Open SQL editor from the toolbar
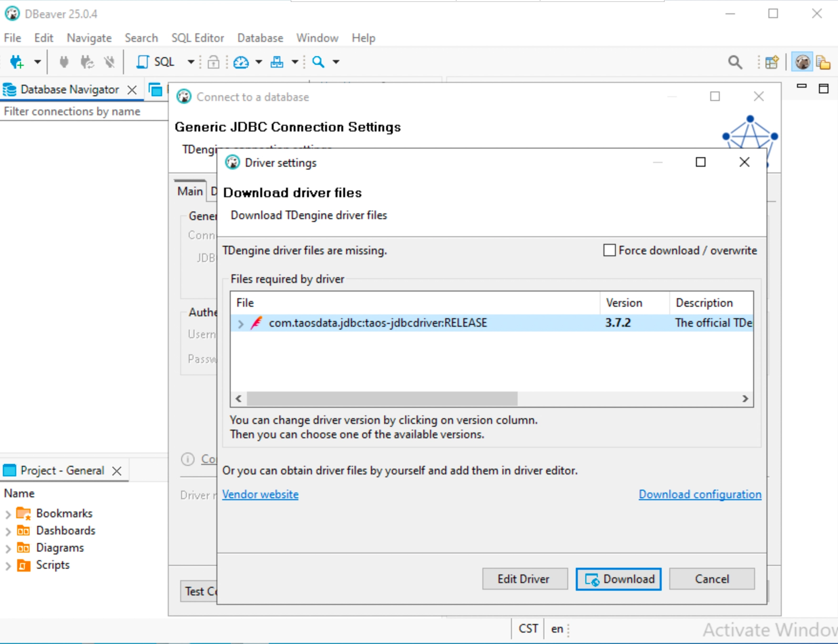The image size is (838, 644). (156, 62)
